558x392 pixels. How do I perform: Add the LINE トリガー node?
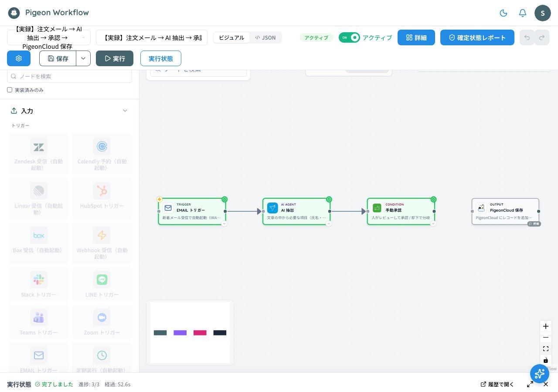102,284
